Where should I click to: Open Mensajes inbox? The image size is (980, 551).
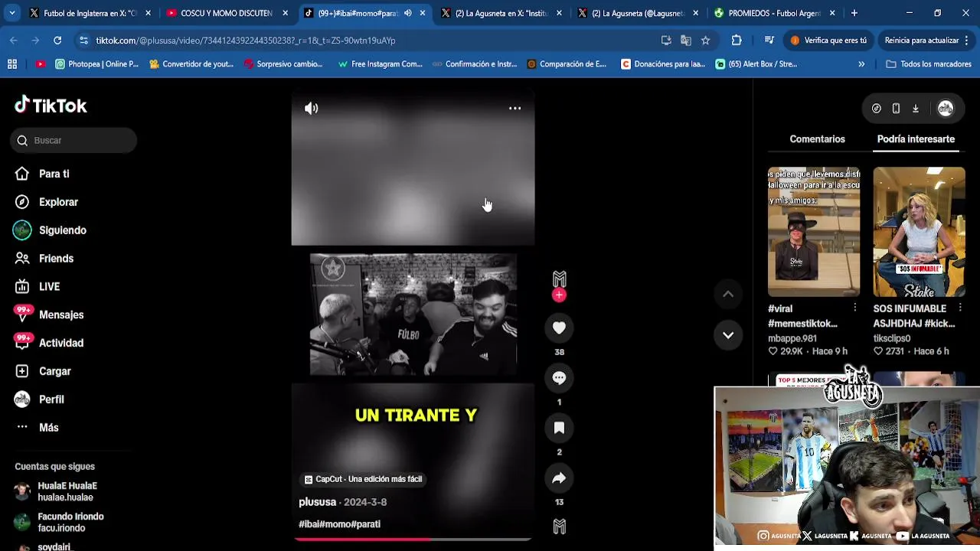[x=61, y=315]
